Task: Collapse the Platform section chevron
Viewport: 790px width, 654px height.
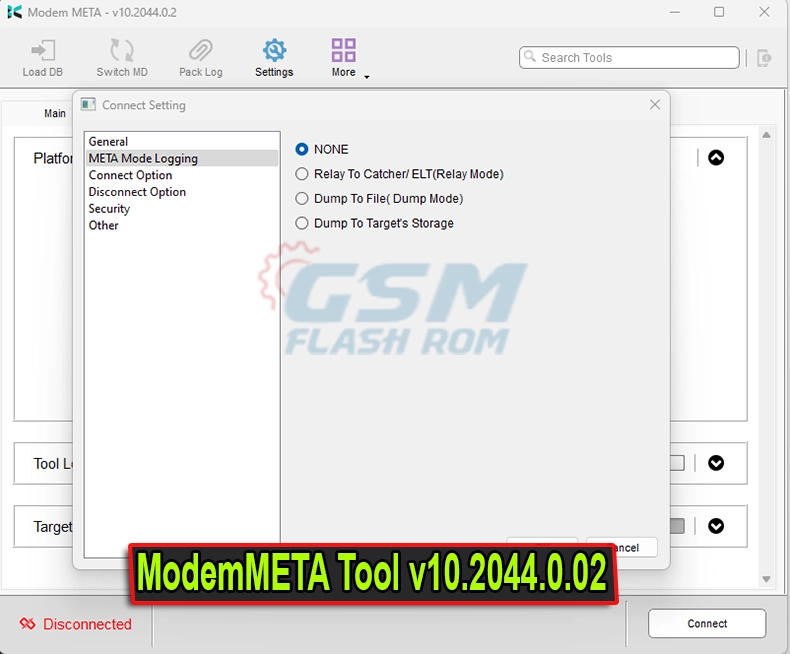Action: 716,158
